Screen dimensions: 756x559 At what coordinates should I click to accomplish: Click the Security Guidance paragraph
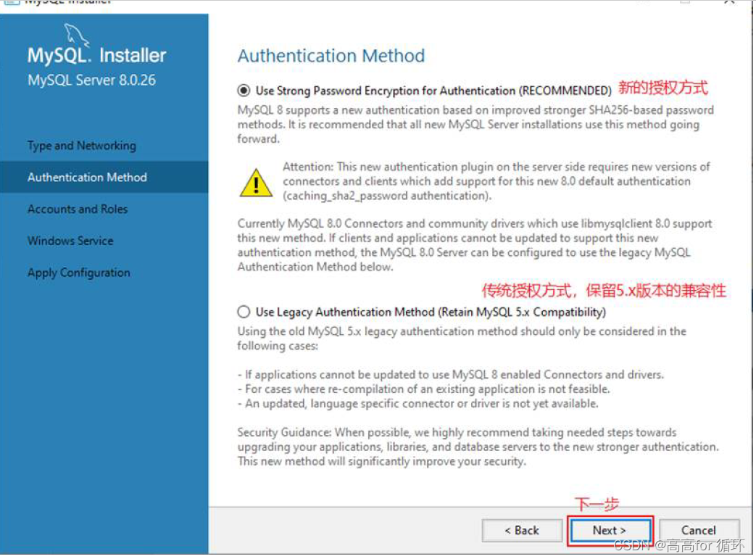pyautogui.click(x=478, y=447)
